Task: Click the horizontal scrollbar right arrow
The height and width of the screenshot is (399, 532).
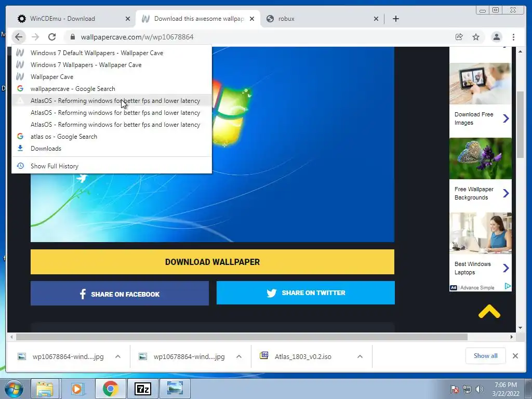Action: pyautogui.click(x=512, y=337)
